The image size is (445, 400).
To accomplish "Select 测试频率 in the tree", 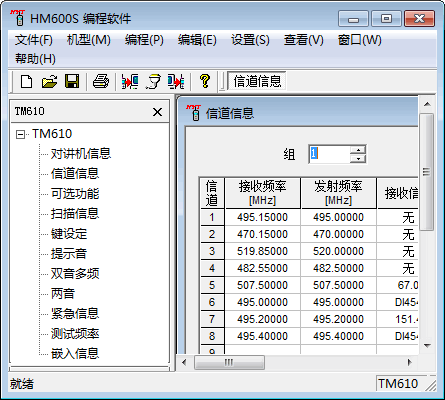I will coord(75,334).
